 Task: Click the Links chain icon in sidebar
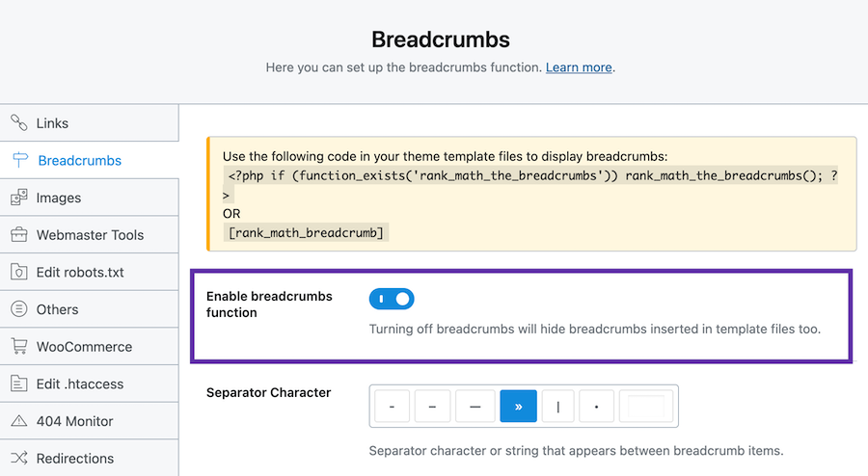18,123
